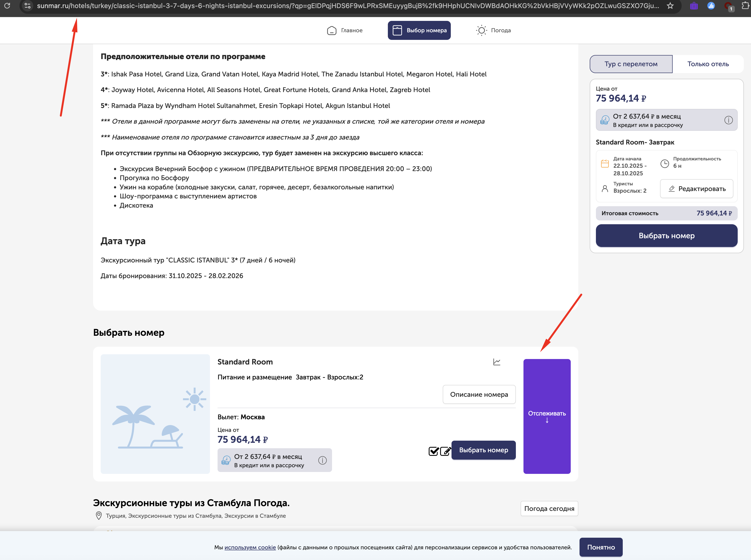This screenshot has height=560, width=751.
Task: Bookmark page with the star icon
Action: (x=670, y=6)
